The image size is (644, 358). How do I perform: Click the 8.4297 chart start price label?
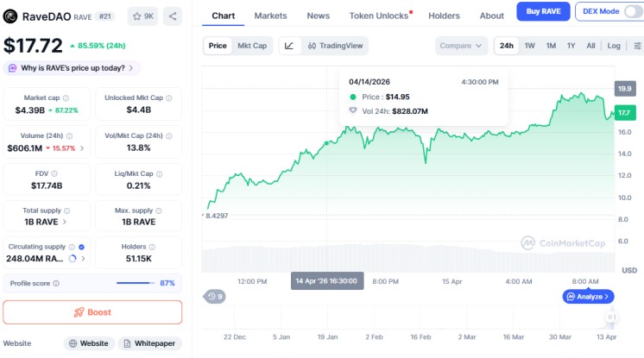point(217,216)
